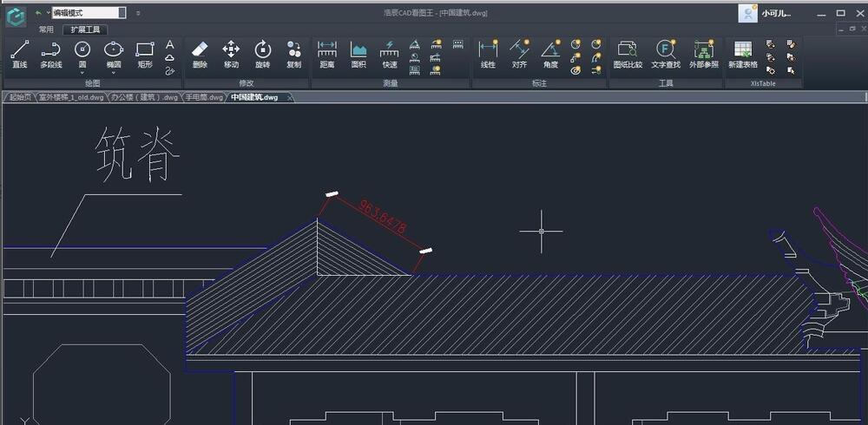The height and width of the screenshot is (425, 868).
Task: Expand the 椭圆 ellipse tool dropdown arrow
Action: tap(114, 73)
